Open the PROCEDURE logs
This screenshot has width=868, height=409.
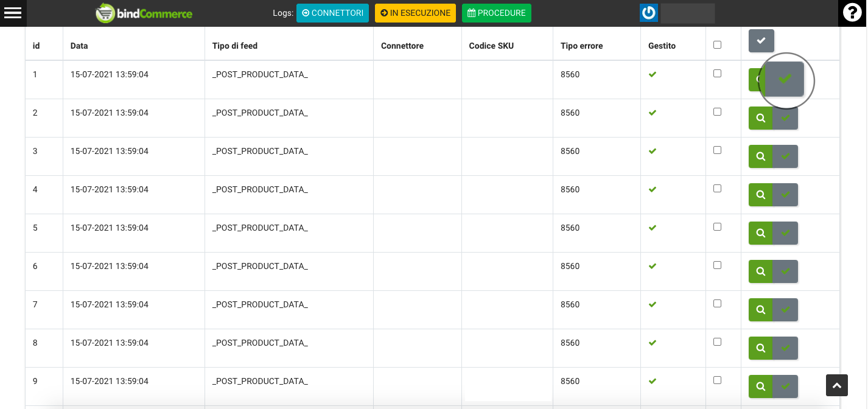[496, 13]
